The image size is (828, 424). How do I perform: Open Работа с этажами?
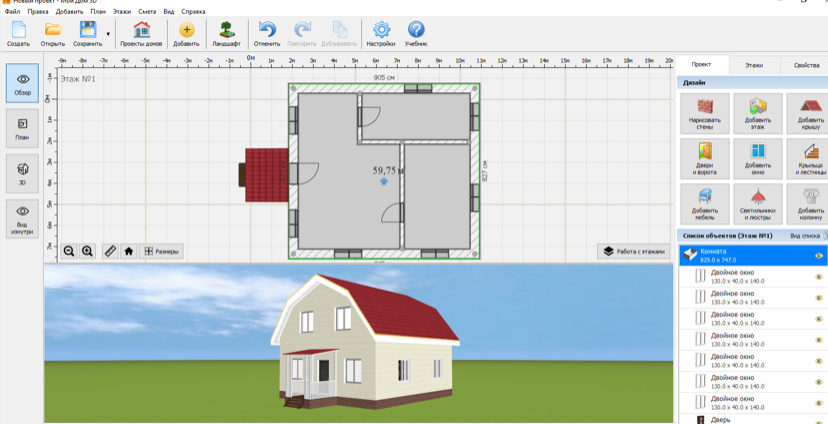[634, 251]
